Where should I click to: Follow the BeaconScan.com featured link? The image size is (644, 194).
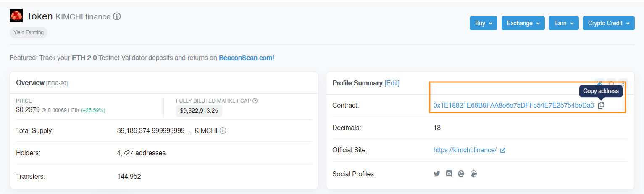247,58
